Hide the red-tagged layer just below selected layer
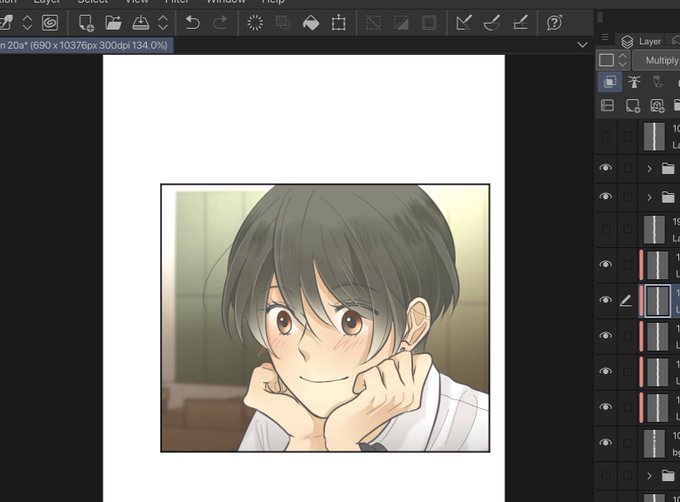The width and height of the screenshot is (680, 502). [605, 336]
